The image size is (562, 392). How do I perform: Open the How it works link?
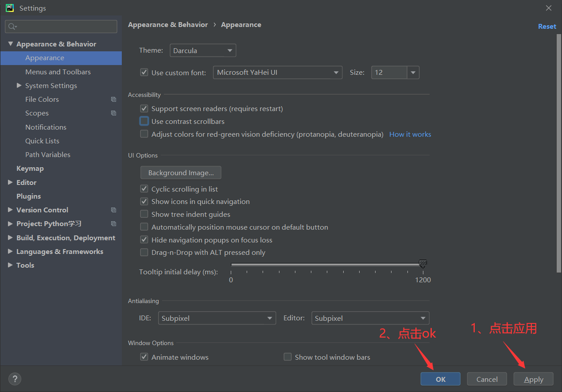[x=410, y=134]
